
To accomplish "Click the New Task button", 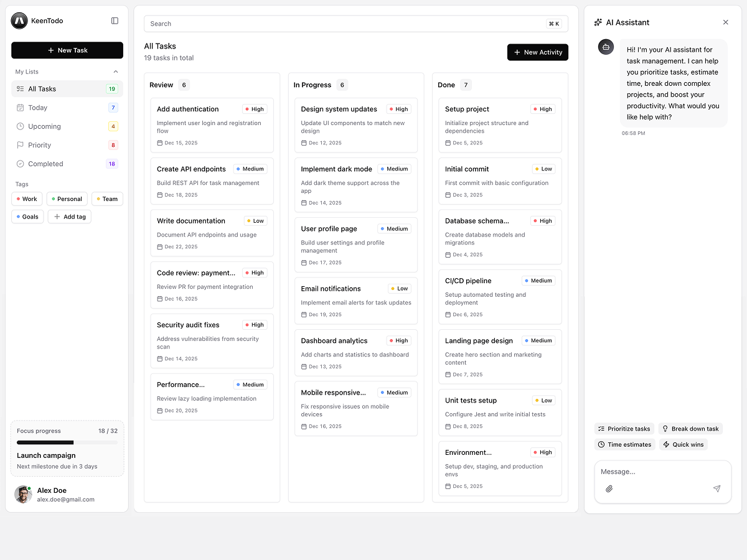I will [67, 50].
